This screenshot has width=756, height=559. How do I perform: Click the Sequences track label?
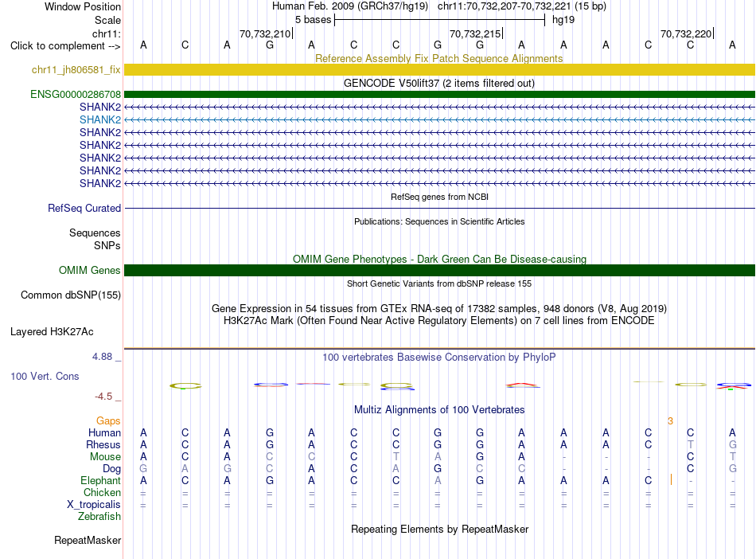point(95,233)
